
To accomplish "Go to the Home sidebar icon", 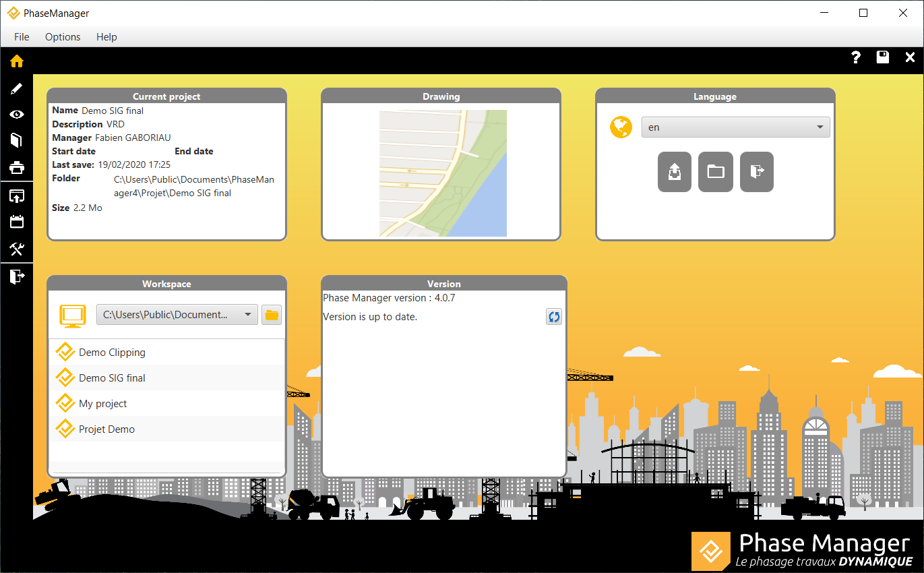I will pyautogui.click(x=16, y=61).
